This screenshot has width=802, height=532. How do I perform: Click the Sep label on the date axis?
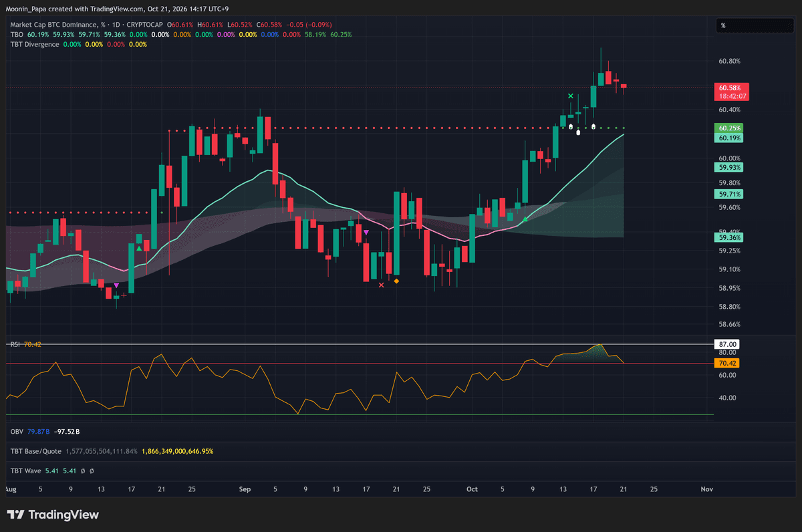[245, 489]
